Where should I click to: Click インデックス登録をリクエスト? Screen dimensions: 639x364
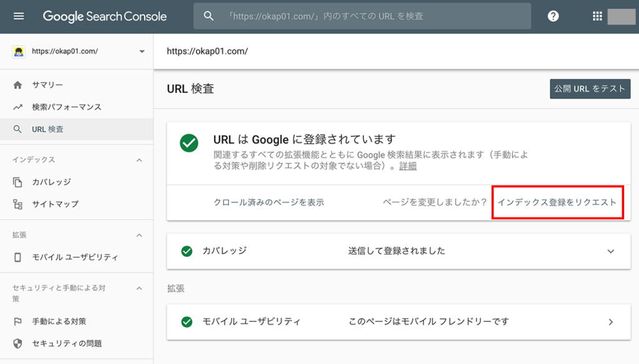557,203
